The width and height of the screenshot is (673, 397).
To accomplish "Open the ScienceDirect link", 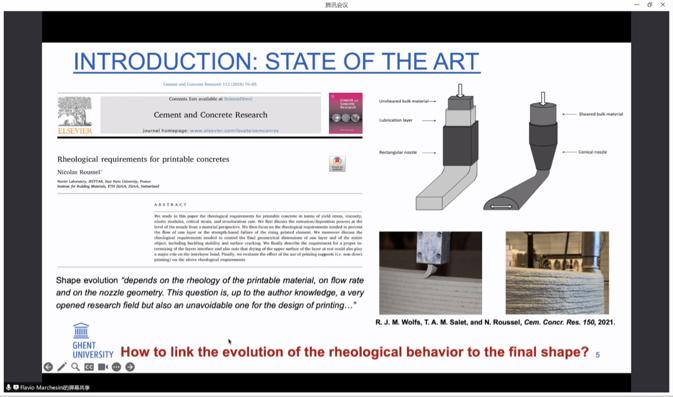I will [238, 99].
